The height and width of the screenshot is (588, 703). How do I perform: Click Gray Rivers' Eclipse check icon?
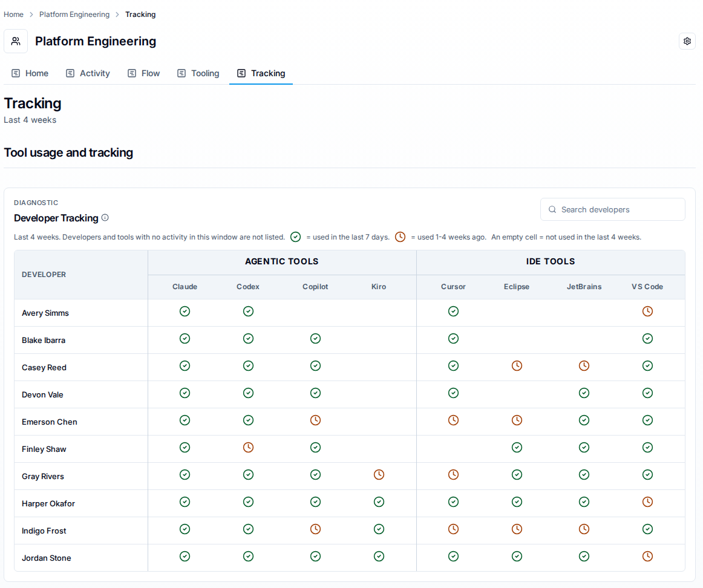tap(517, 475)
